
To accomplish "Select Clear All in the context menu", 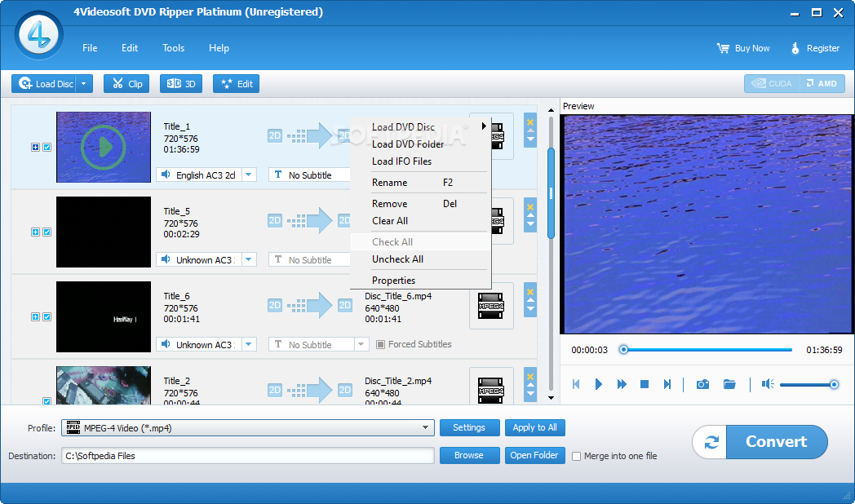I will click(420, 221).
